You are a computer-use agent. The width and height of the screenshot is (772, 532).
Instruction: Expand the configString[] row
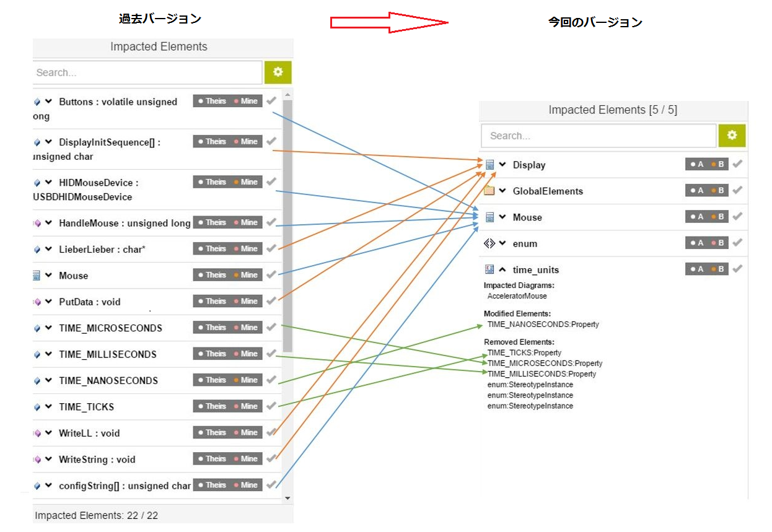48,486
